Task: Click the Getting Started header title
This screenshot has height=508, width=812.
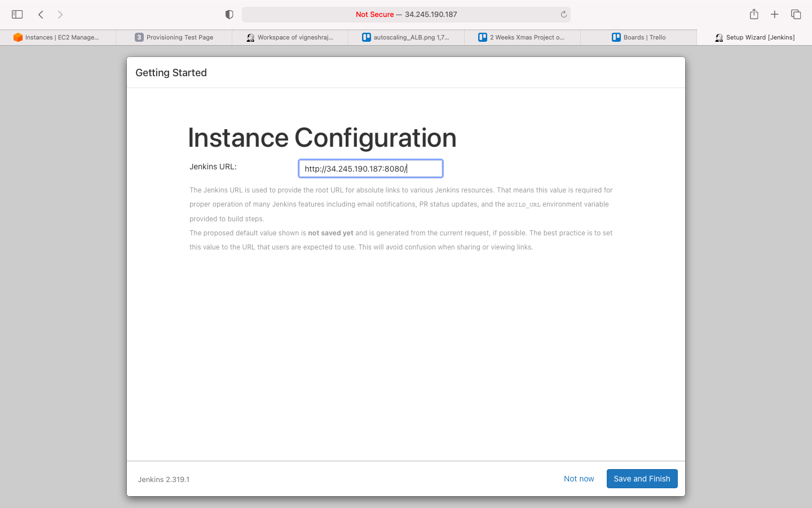Action: click(x=171, y=72)
